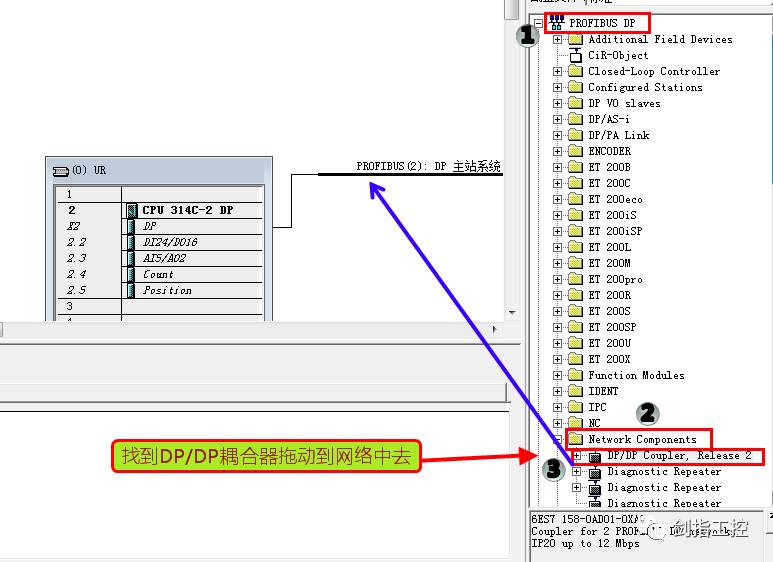Expand the Additional Field Devices folder
Image resolution: width=773 pixels, height=562 pixels.
coord(558,39)
